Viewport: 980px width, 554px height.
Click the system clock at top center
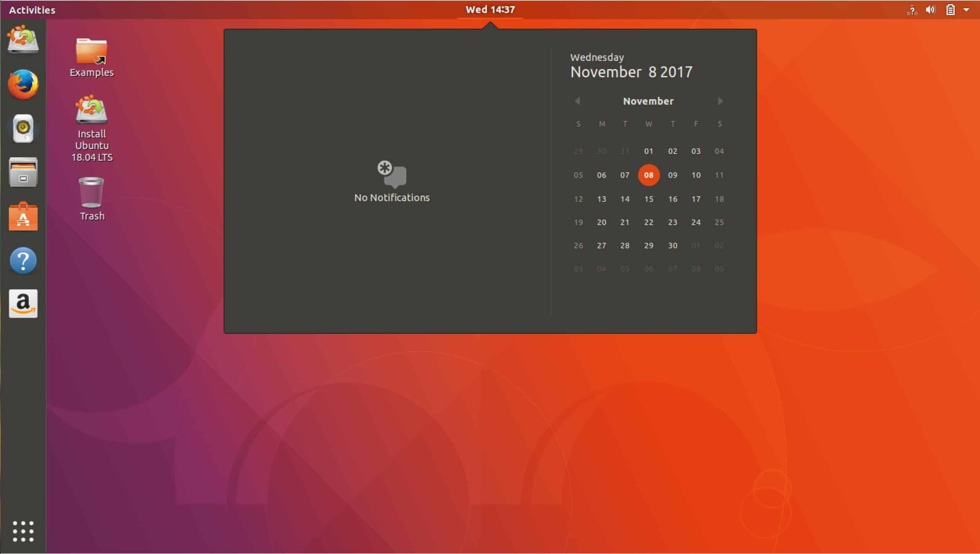[490, 10]
